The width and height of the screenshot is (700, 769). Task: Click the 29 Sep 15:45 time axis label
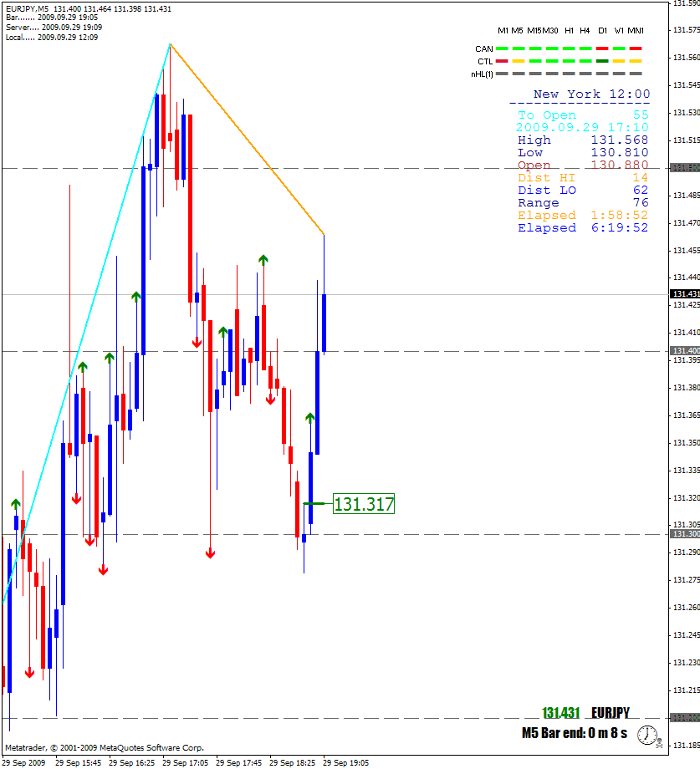[x=79, y=763]
